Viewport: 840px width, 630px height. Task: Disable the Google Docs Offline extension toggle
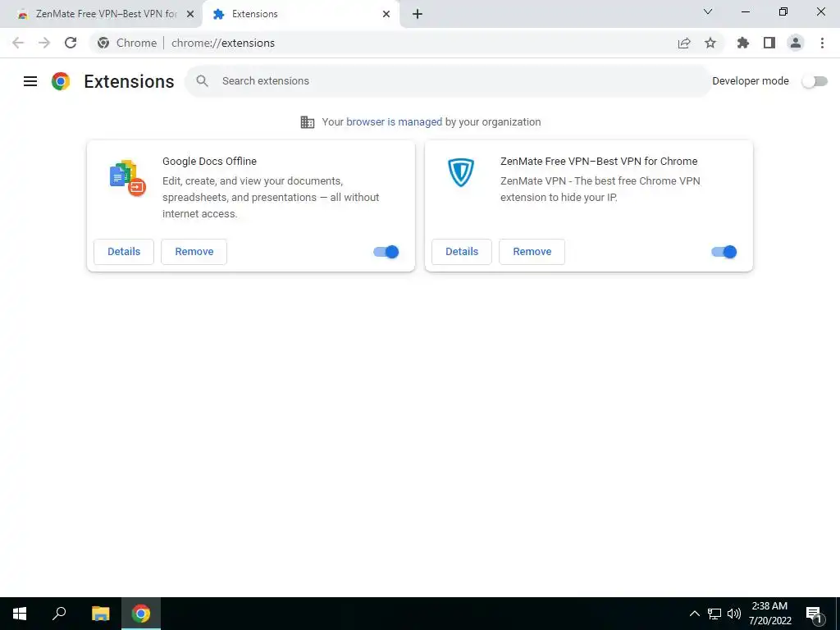(x=386, y=252)
